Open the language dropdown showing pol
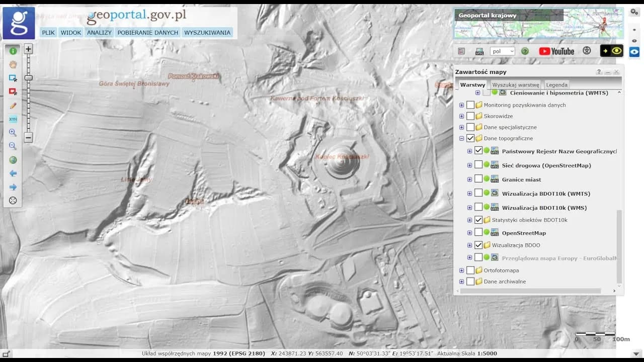 [x=503, y=51]
